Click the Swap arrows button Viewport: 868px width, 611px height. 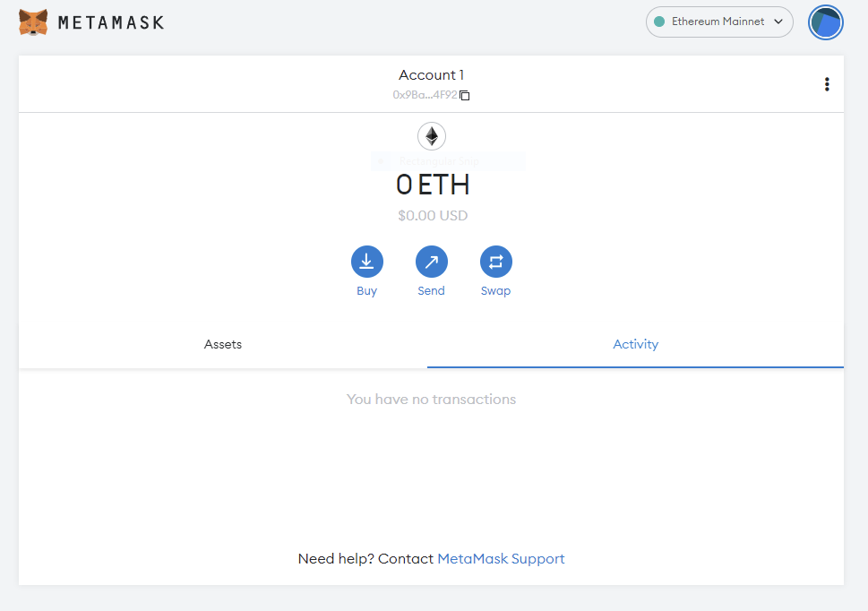coord(496,262)
